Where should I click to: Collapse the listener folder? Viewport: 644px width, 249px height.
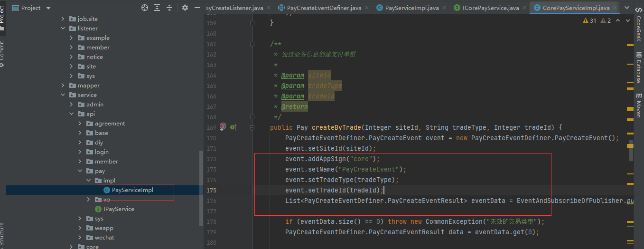pyautogui.click(x=63, y=29)
